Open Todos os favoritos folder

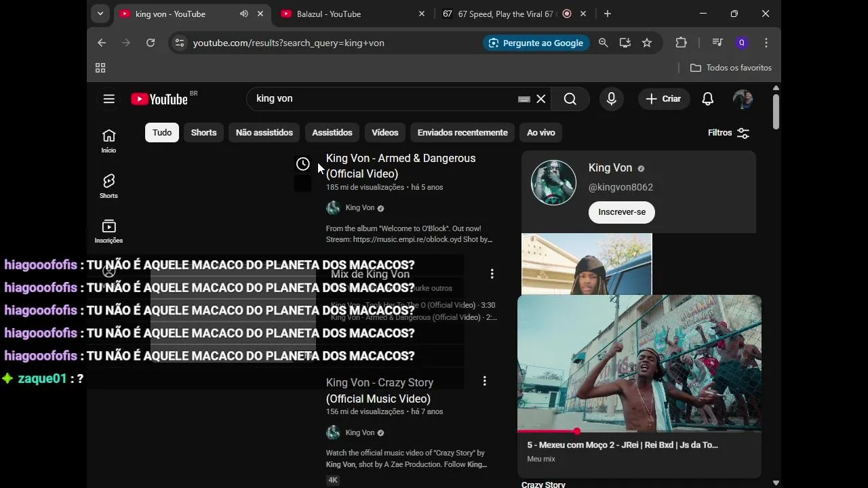pyautogui.click(x=731, y=68)
